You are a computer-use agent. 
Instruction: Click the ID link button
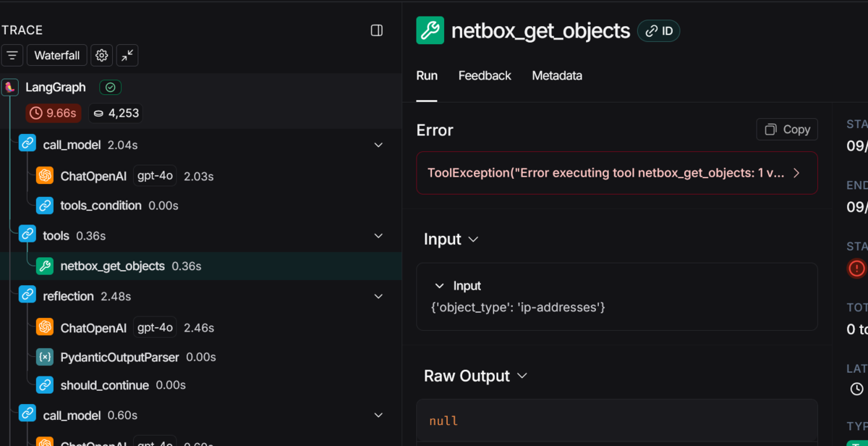(x=658, y=31)
